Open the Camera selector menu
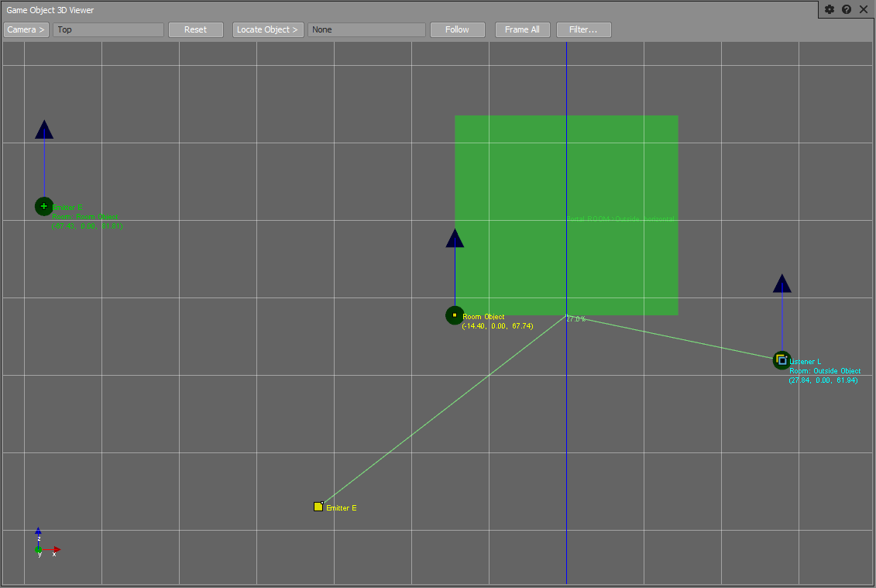The height and width of the screenshot is (588, 876). coord(26,29)
